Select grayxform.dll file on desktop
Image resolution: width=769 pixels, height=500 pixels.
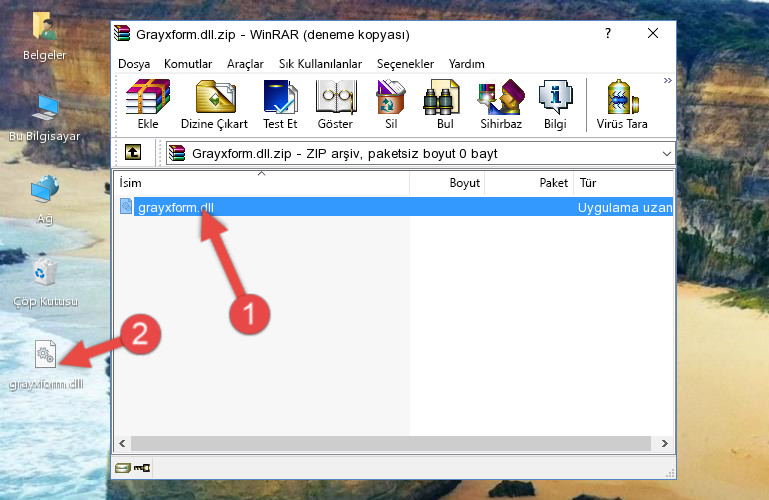pos(46,365)
